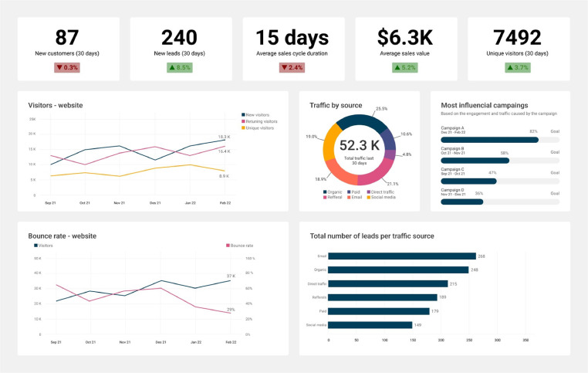Click the Refferal legend swatch under donut
The width and height of the screenshot is (588, 373).
[x=325, y=198]
